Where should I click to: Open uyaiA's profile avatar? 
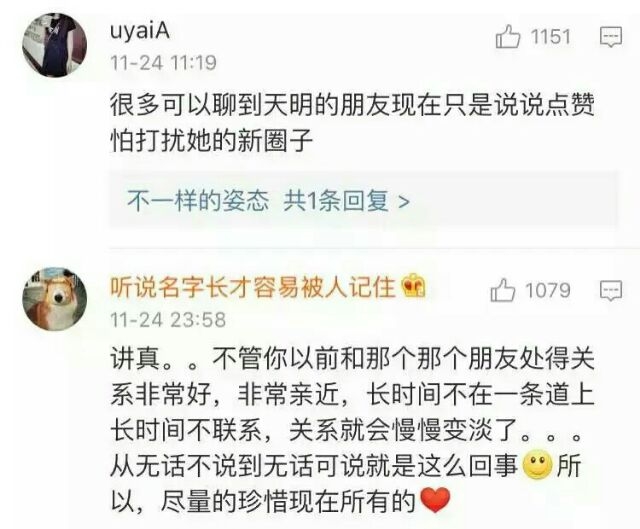point(54,45)
